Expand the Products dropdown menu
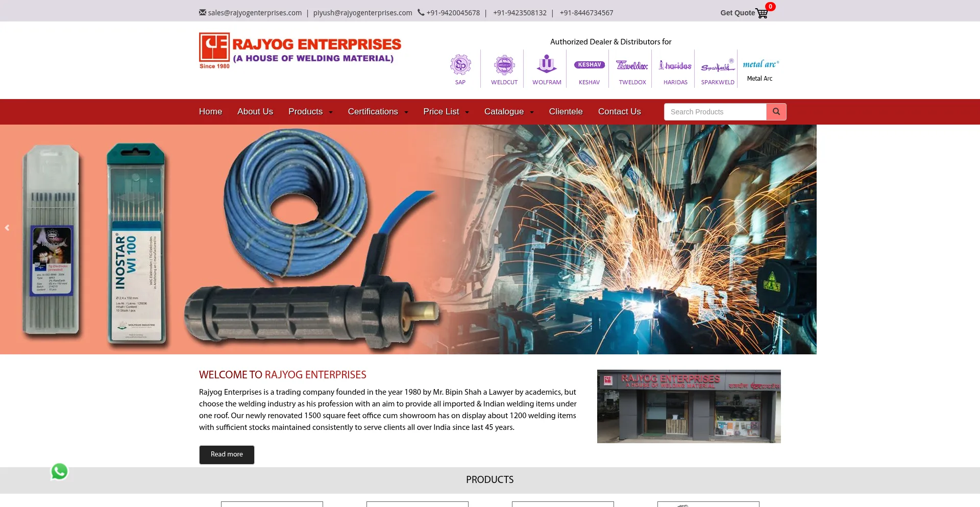980x507 pixels. 310,112
